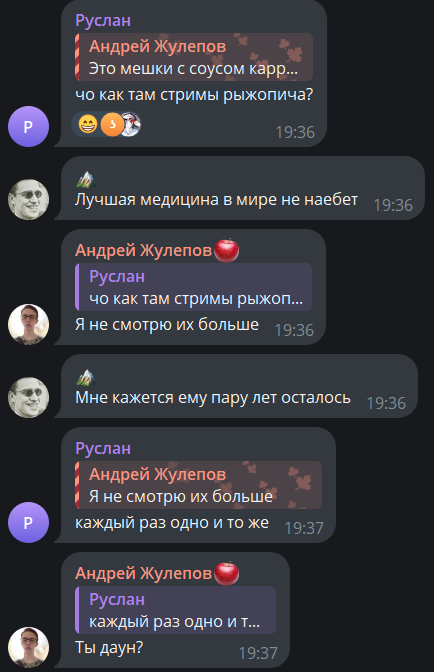The width and height of the screenshot is (434, 672).
Task: Click the apple emoji status in the 'Ты даун?' message
Action: click(x=227, y=573)
